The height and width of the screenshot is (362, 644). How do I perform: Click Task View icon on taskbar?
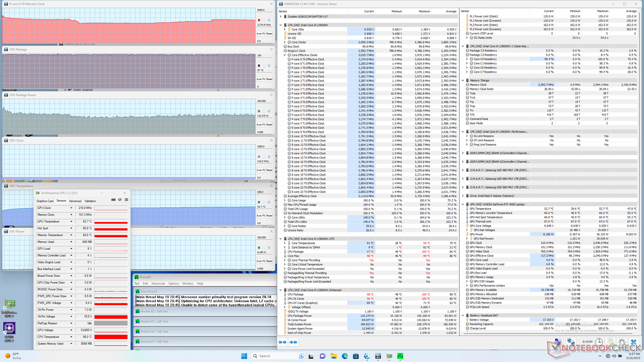311,356
